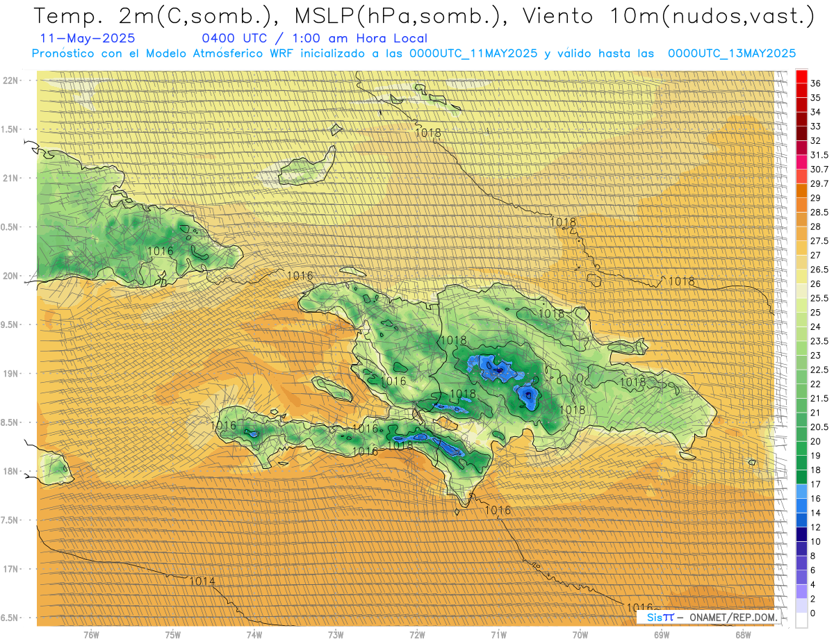Image resolution: width=834 pixels, height=644 pixels.
Task: Click the '22N' latitude axis label
Action: point(11,81)
